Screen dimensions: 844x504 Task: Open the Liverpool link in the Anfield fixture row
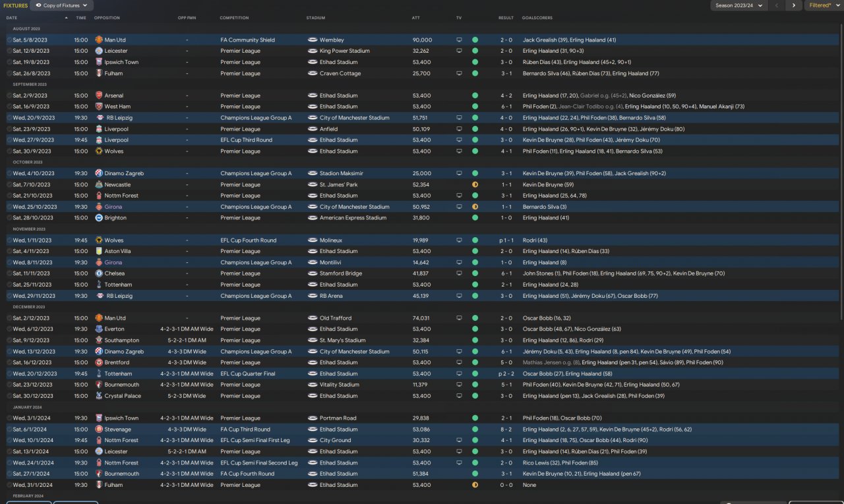click(116, 129)
